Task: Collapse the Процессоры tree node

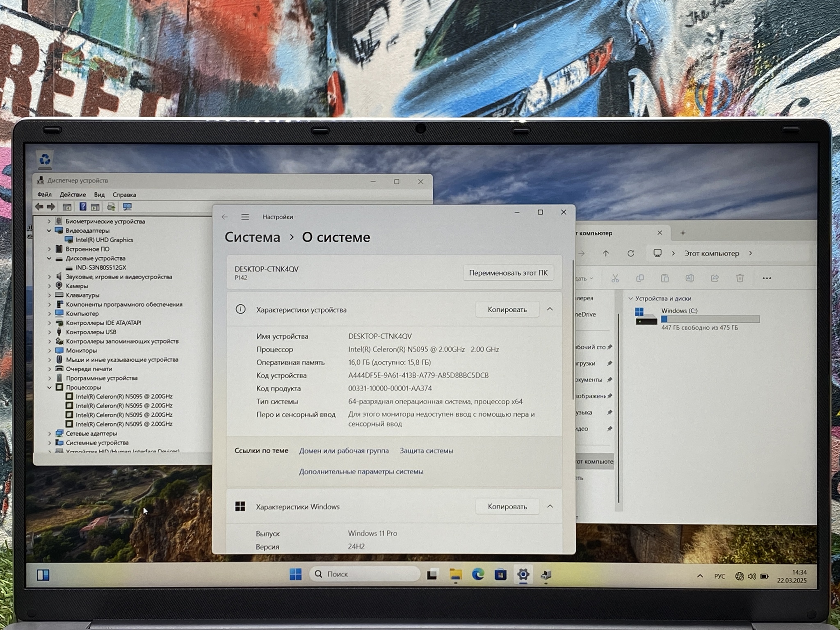Action: [x=49, y=387]
